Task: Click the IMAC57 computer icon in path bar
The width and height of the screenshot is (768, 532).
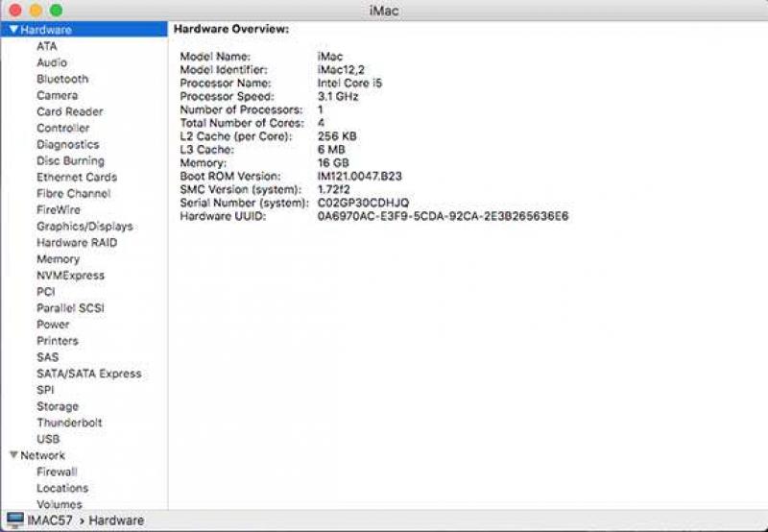Action: 15,520
